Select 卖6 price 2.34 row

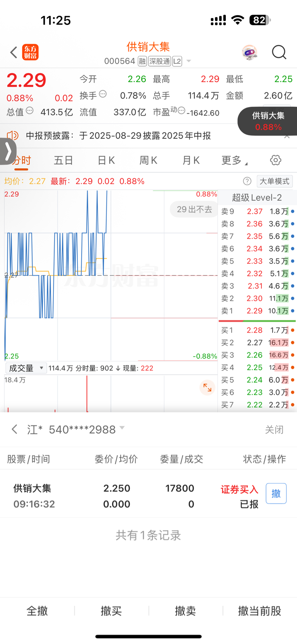pos(258,249)
